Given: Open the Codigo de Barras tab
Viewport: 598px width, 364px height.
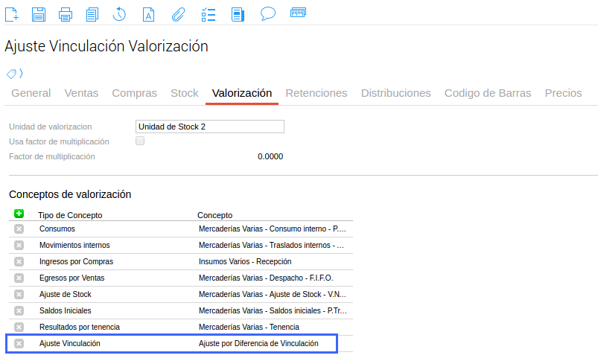Looking at the screenshot, I should coord(487,93).
